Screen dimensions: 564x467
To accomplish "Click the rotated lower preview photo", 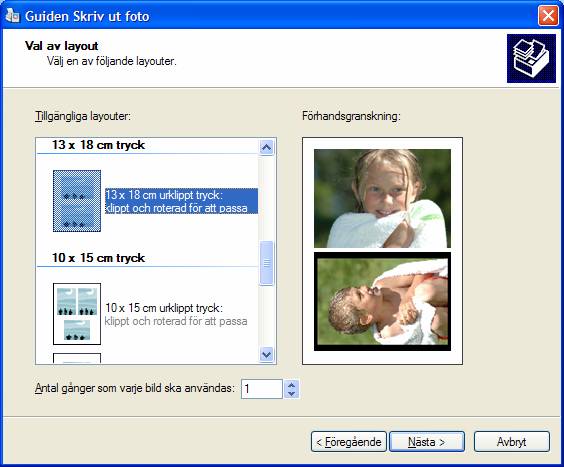I will point(382,301).
